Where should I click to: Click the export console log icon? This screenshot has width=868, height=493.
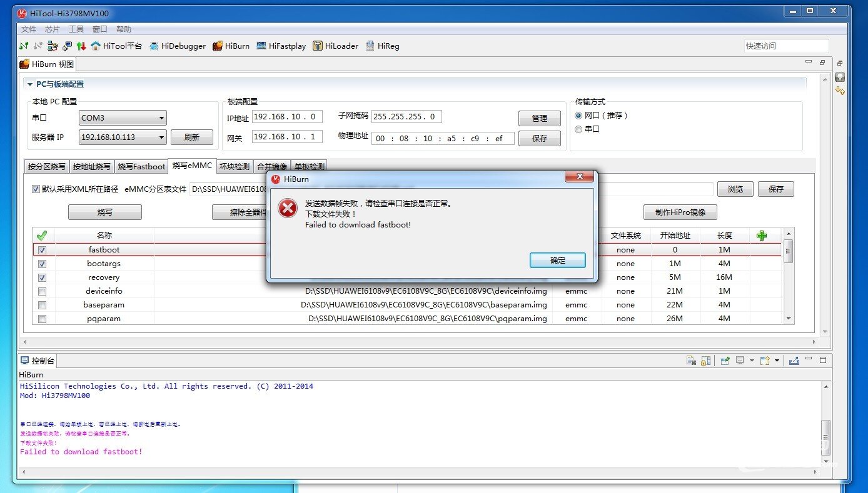point(794,361)
